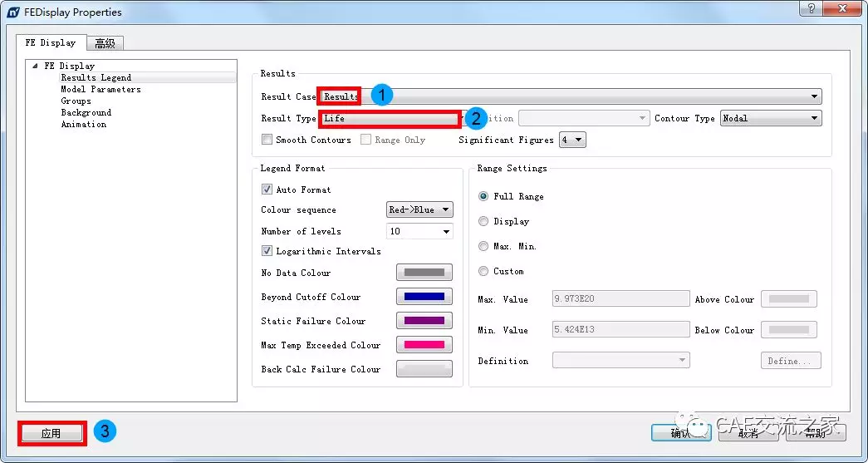Select the Display radio button
The image size is (868, 463).
(x=483, y=221)
